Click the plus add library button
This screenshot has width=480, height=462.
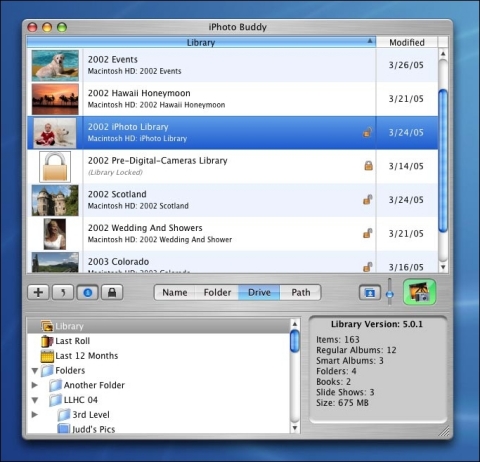[x=38, y=293]
